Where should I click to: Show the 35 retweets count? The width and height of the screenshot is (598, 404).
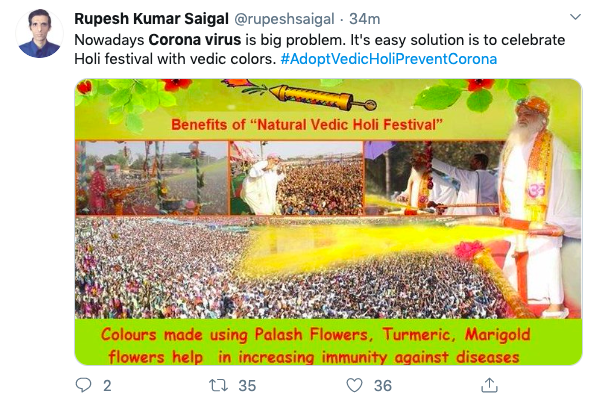247,386
